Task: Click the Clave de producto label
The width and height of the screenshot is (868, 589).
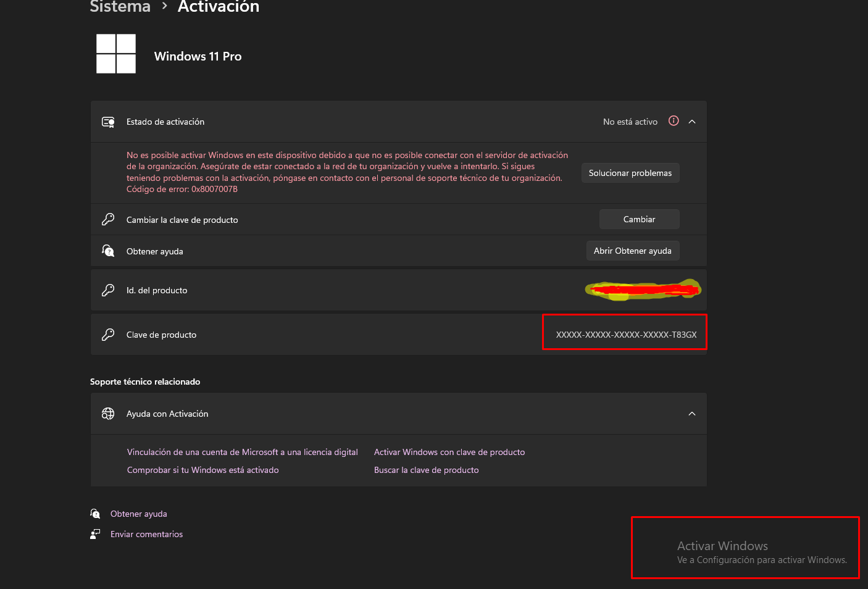Action: tap(162, 335)
